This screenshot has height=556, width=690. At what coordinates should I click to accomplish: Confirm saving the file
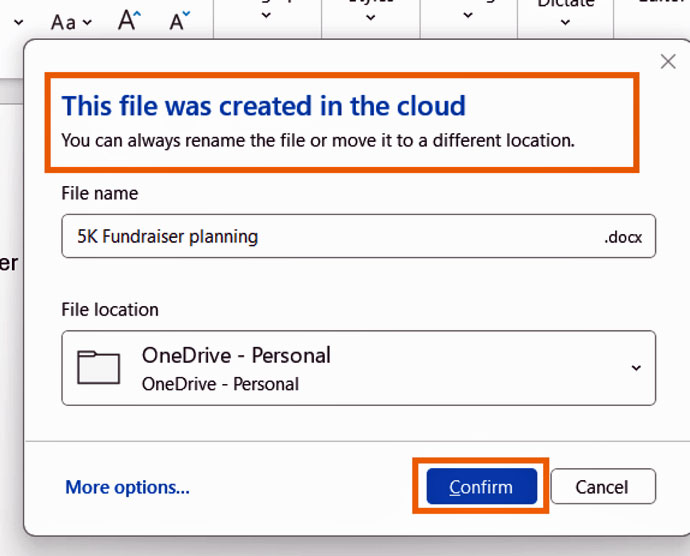481,486
